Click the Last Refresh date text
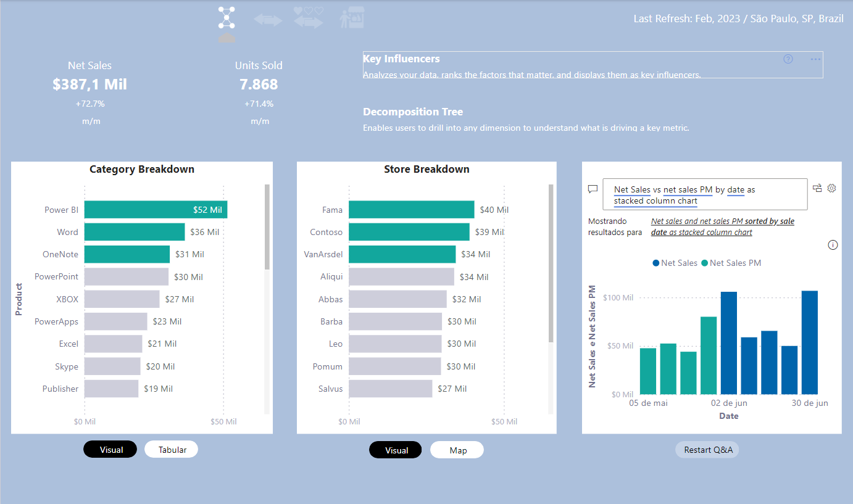The image size is (853, 504). pos(738,19)
